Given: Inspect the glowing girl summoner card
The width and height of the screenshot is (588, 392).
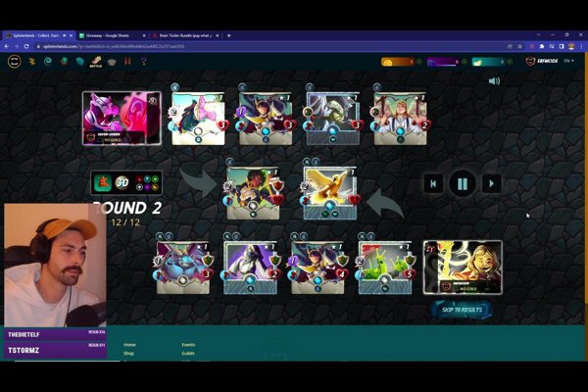Looking at the screenshot, I should tap(463, 268).
